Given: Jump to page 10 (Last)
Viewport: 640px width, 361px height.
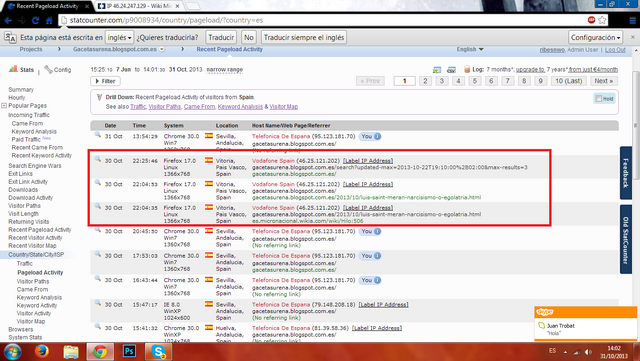Looking at the screenshot, I should [569, 81].
